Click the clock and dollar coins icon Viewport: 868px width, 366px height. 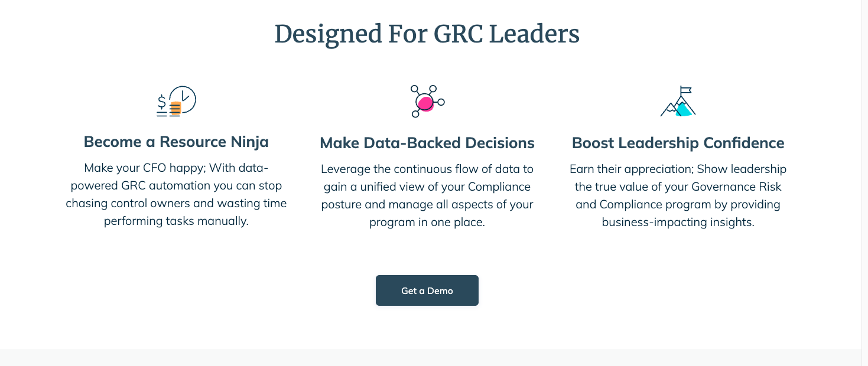tap(176, 102)
